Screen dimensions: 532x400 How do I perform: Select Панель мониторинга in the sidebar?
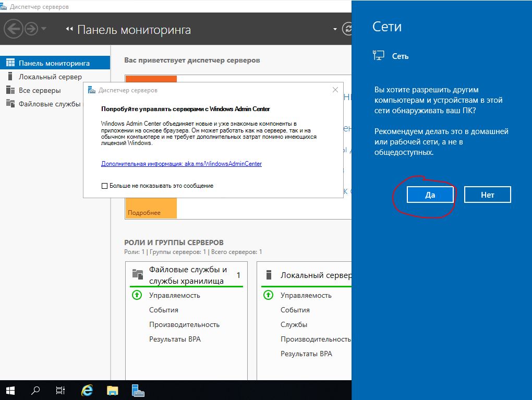point(54,63)
